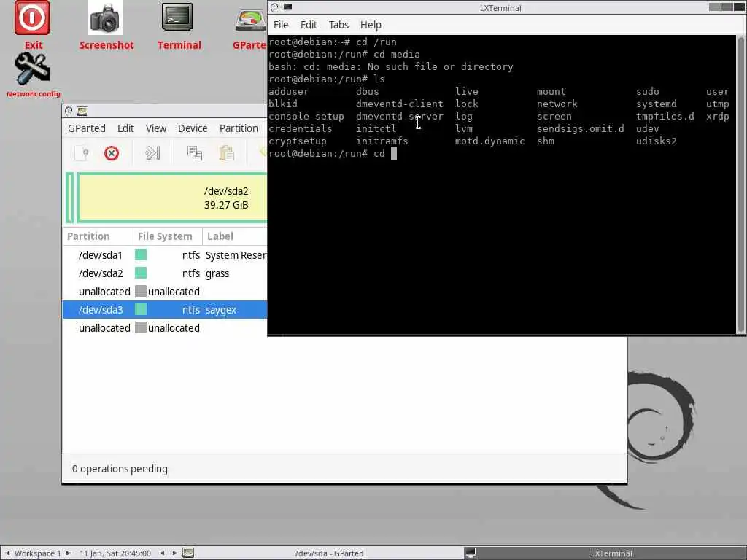Click GParted's New partition toolbar icon

click(x=82, y=153)
